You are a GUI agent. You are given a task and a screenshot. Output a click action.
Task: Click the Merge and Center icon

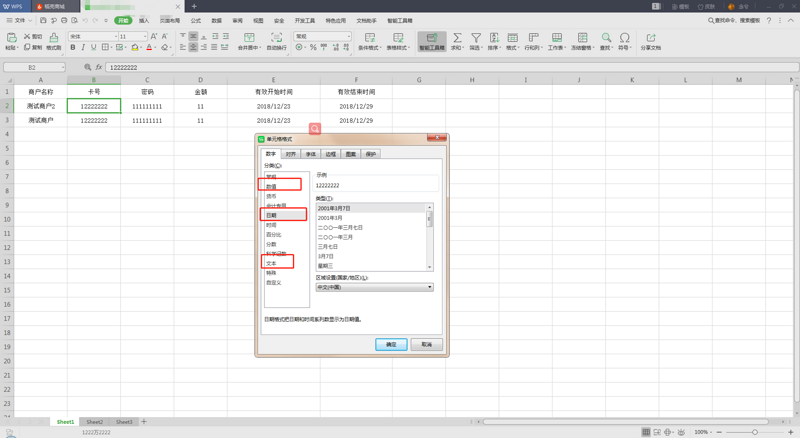point(249,38)
